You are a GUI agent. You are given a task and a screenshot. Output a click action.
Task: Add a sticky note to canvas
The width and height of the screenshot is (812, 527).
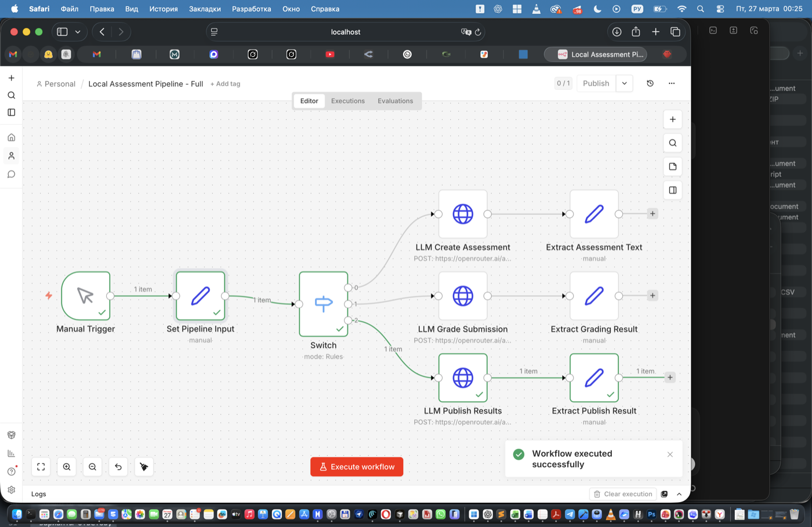click(673, 166)
